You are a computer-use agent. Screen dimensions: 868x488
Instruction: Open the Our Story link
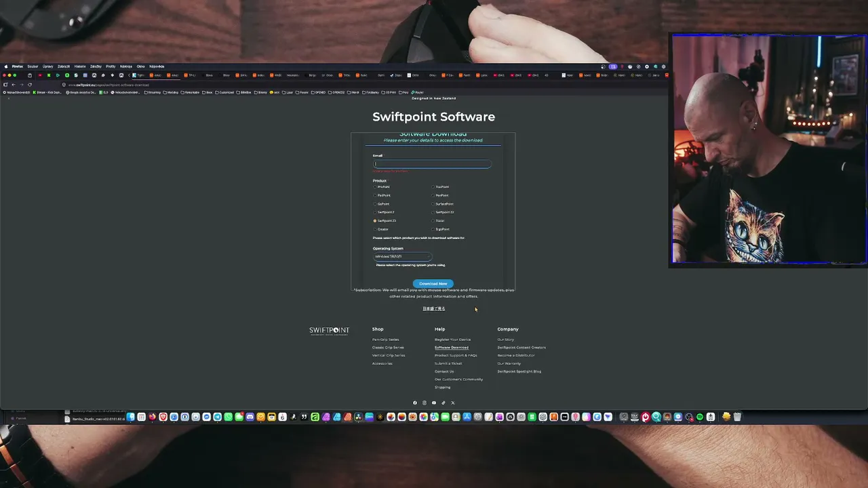click(506, 340)
